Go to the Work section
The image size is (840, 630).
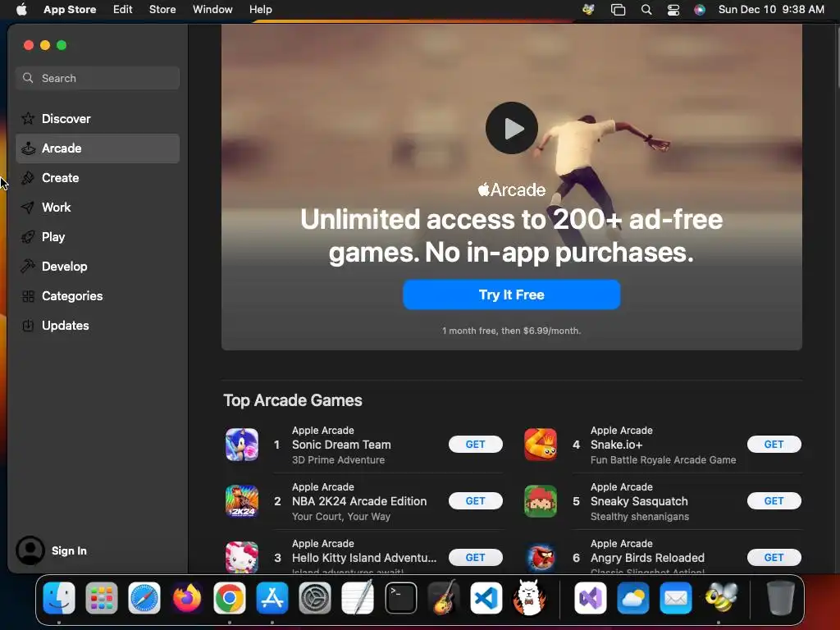point(98,208)
